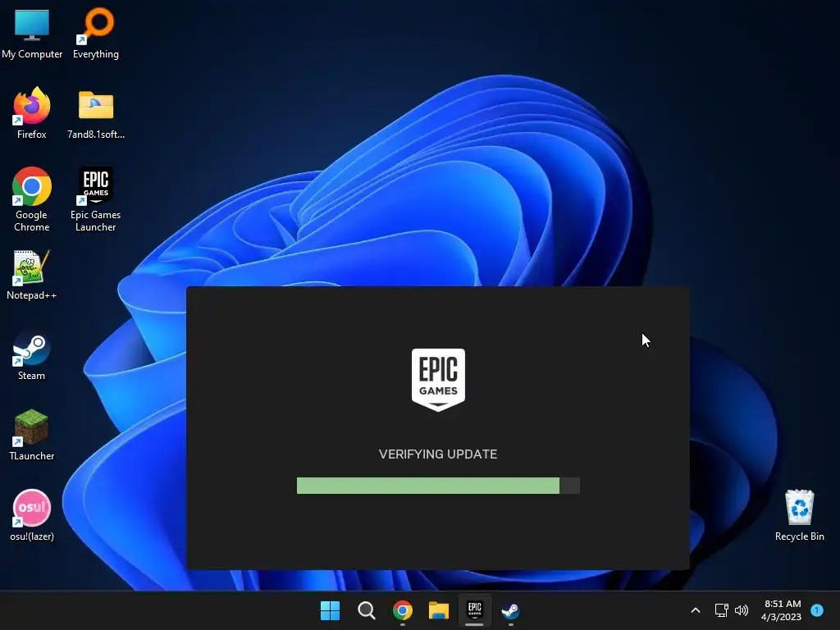This screenshot has width=840, height=630.
Task: Click the Verifying Update progress bar
Action: (x=438, y=486)
